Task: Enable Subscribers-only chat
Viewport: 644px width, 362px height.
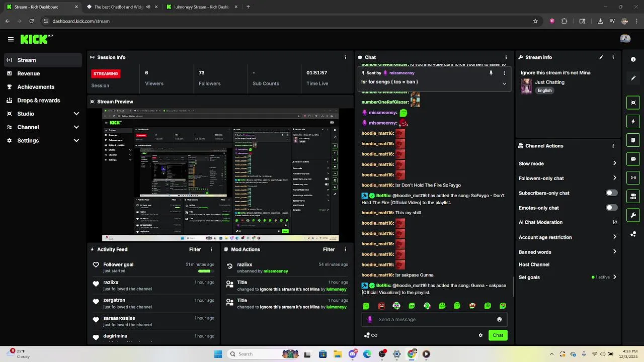Action: (611, 193)
